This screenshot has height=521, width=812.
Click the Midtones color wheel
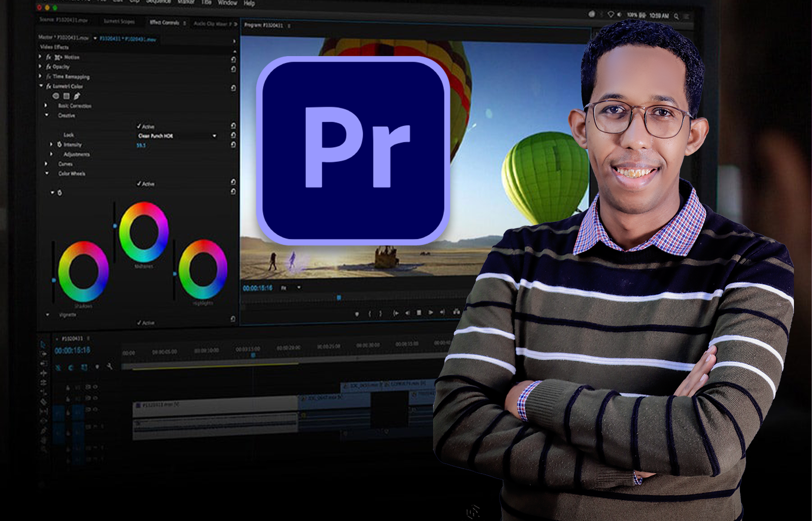[144, 232]
